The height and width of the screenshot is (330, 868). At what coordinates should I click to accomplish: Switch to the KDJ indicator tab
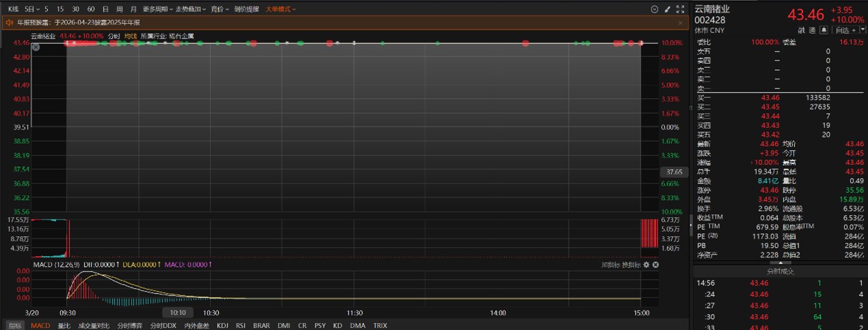[x=222, y=325]
